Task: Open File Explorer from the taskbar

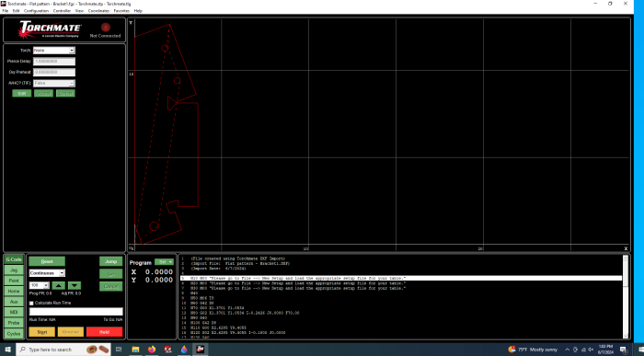Action: pyautogui.click(x=135, y=350)
